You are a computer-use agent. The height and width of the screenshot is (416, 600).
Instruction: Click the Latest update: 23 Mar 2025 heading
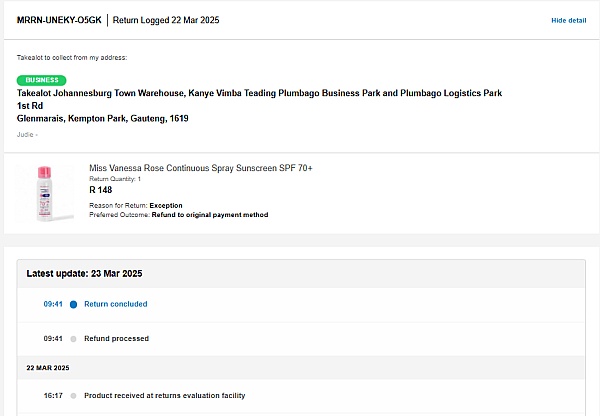(x=84, y=274)
